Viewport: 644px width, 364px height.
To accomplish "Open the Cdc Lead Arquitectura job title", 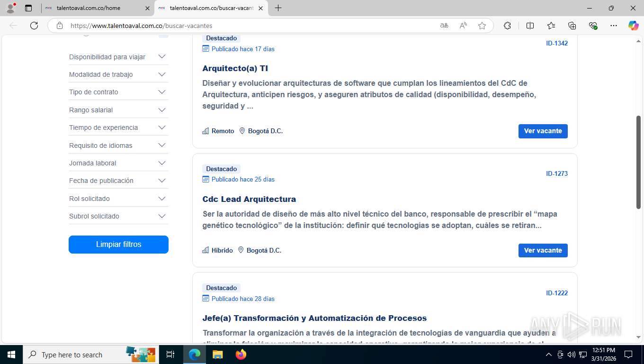I will coord(249,199).
